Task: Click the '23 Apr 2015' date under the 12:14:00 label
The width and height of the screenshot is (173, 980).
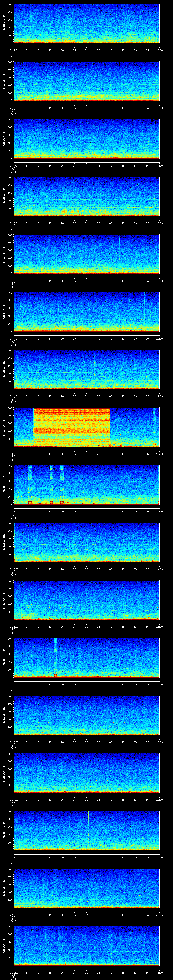Action: [x=13, y=54]
